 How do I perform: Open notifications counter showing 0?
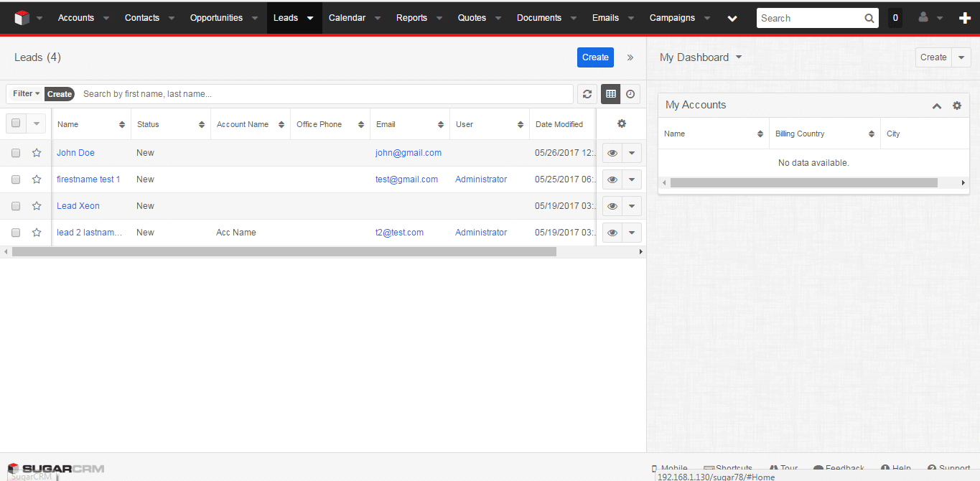coord(895,18)
